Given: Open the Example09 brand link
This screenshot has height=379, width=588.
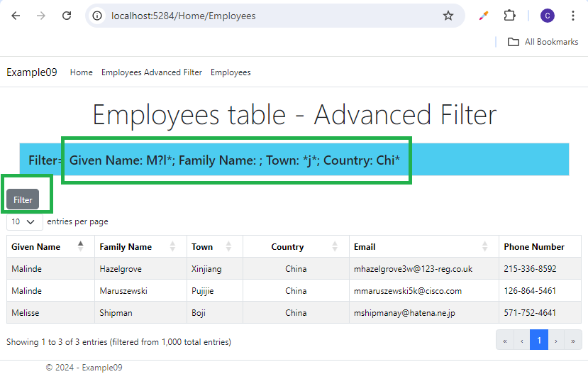Looking at the screenshot, I should (x=32, y=72).
